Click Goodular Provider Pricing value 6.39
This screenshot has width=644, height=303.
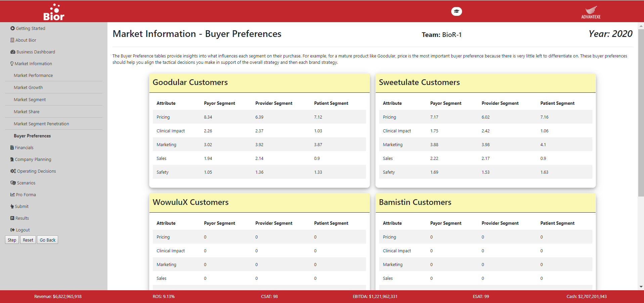point(259,117)
